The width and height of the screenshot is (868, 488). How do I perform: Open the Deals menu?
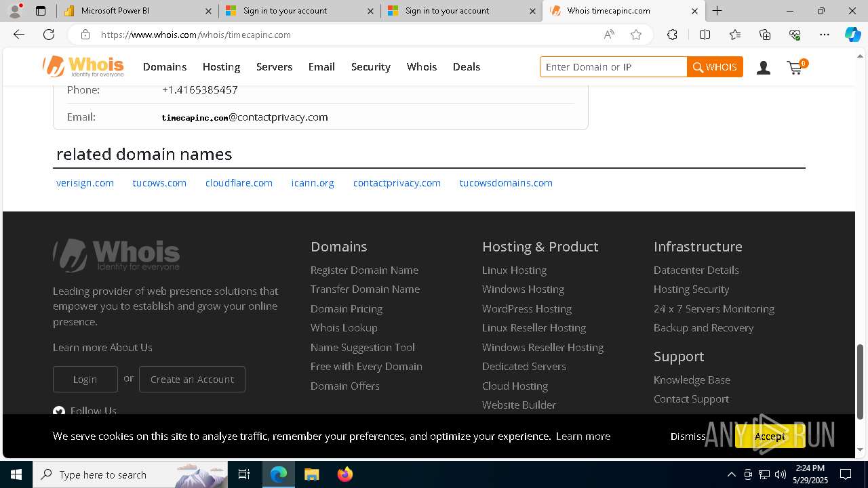point(467,66)
